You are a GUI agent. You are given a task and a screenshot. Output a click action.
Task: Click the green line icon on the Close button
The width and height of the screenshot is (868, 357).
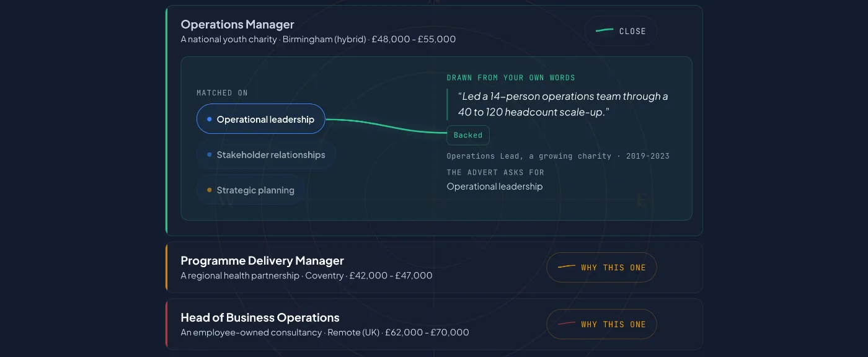[x=604, y=30]
